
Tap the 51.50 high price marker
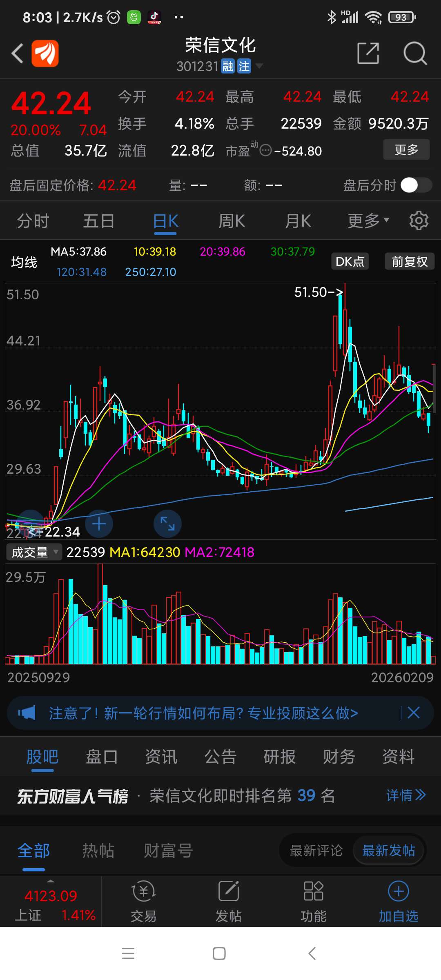tap(318, 292)
